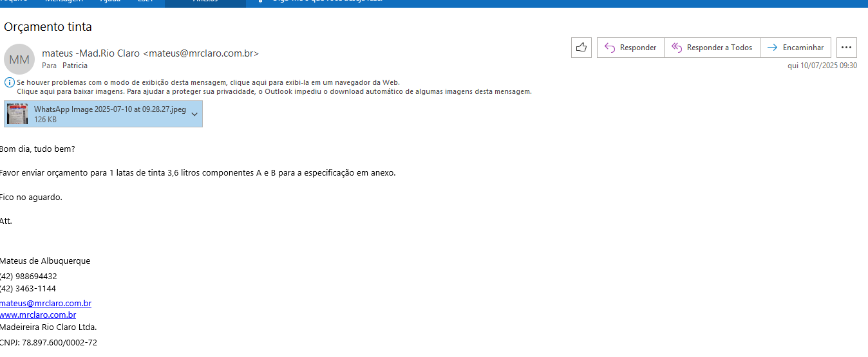Click the recipient Patricia
The width and height of the screenshot is (868, 357).
tap(75, 66)
